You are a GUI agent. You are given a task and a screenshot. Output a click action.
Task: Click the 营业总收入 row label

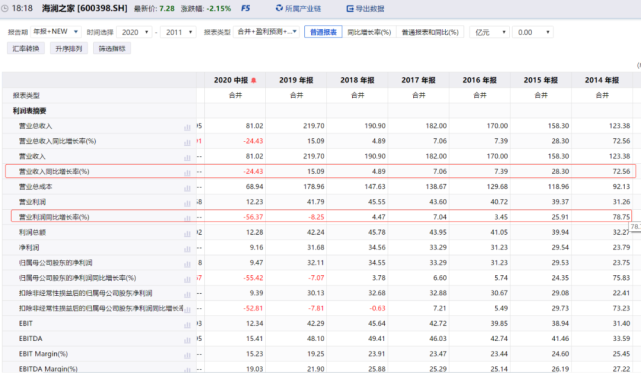(36, 126)
